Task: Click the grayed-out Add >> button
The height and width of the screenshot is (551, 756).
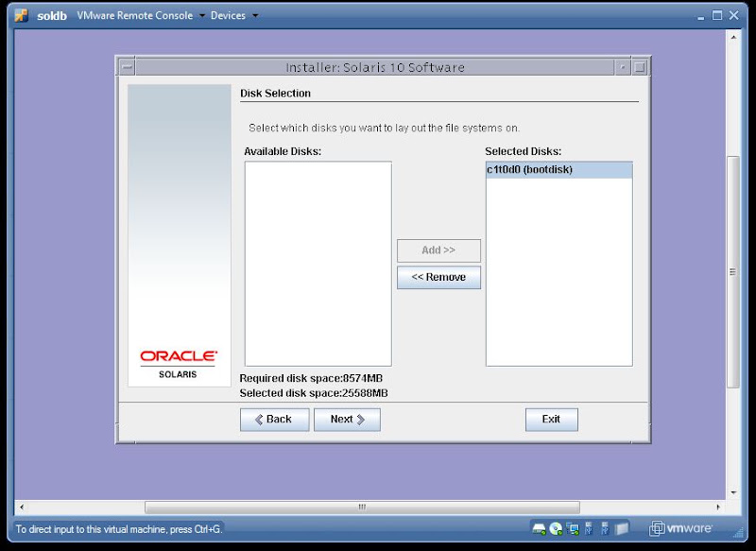Action: click(438, 250)
